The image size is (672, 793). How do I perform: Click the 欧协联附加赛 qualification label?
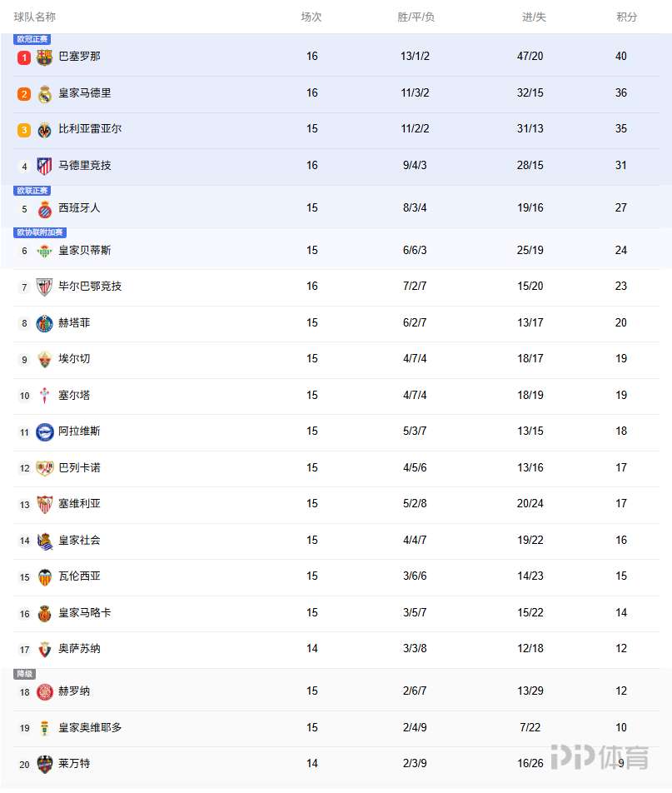click(x=40, y=232)
